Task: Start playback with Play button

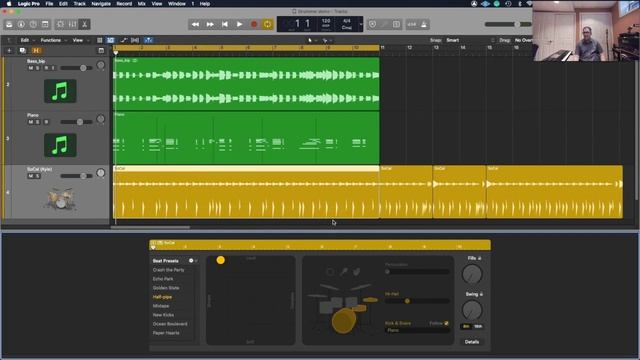Action: click(239, 24)
